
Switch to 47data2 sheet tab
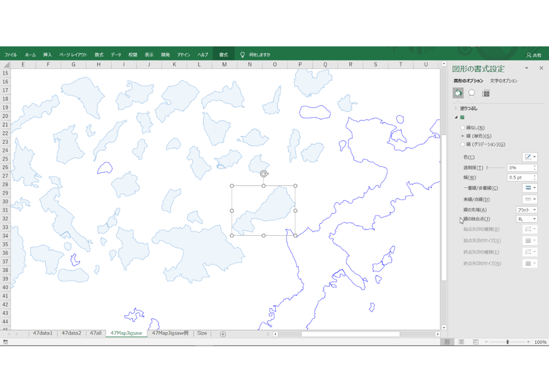tap(71, 333)
